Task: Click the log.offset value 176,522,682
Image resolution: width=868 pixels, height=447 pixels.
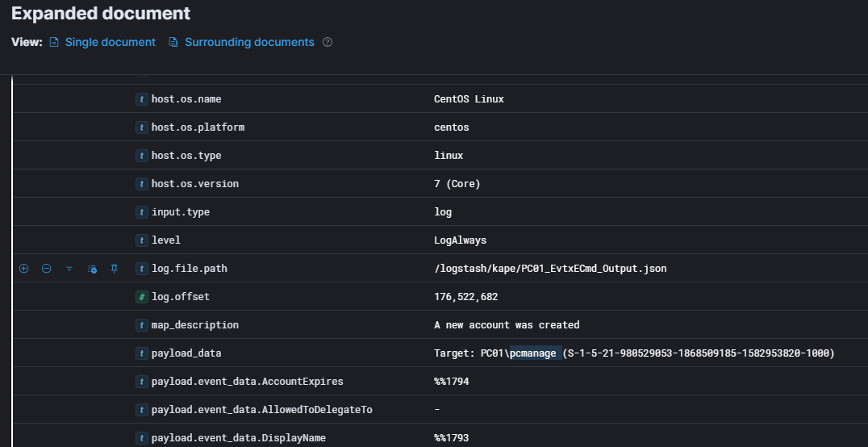Action: [465, 297]
